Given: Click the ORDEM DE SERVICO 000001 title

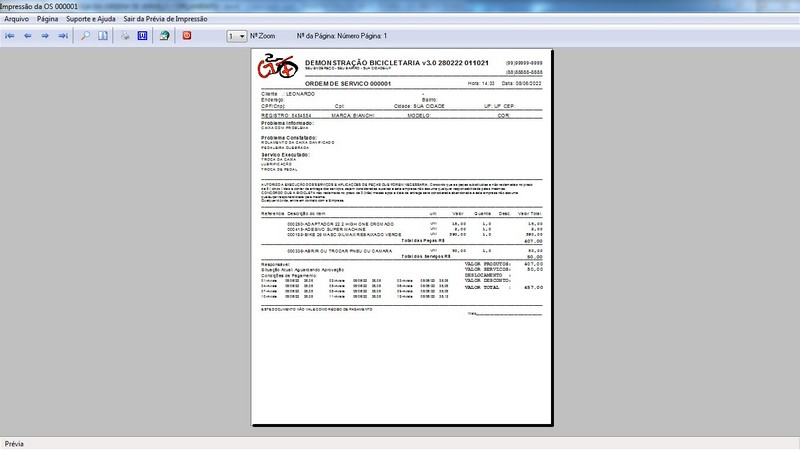Looking at the screenshot, I should 348,84.
